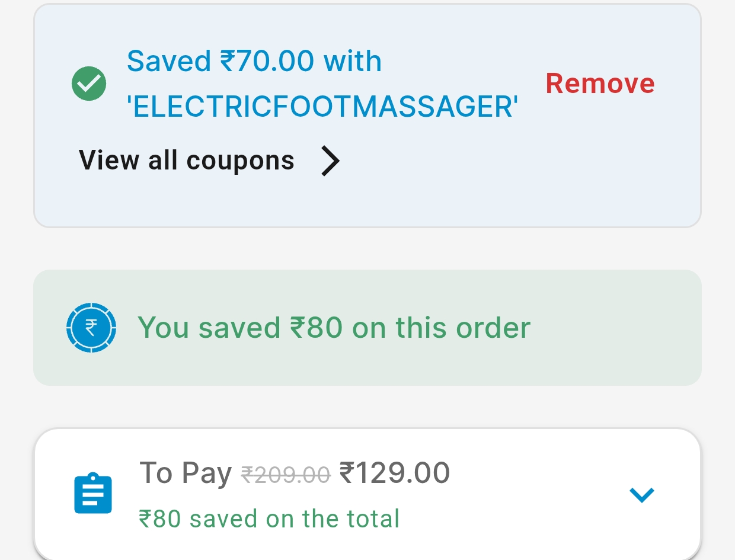Screen dimensions: 735x560
Task: Tap the struck-through ₹209.00 original price
Action: coord(285,475)
